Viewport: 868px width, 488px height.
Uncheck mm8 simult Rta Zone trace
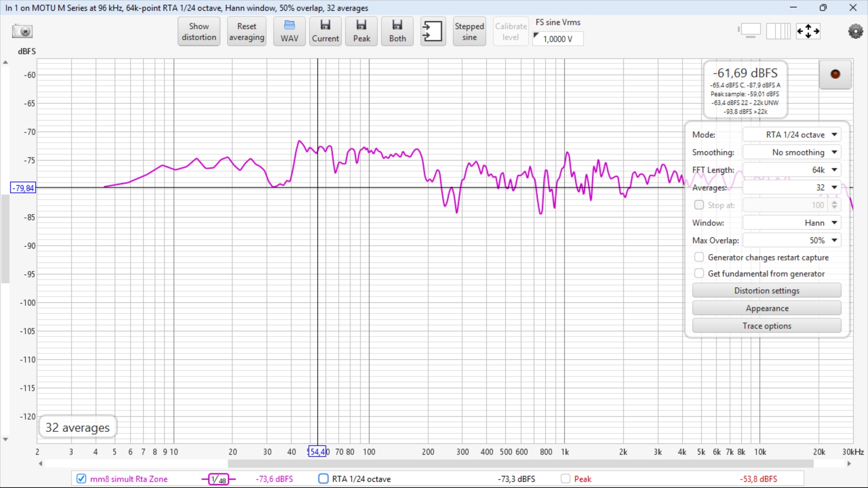pos(81,479)
